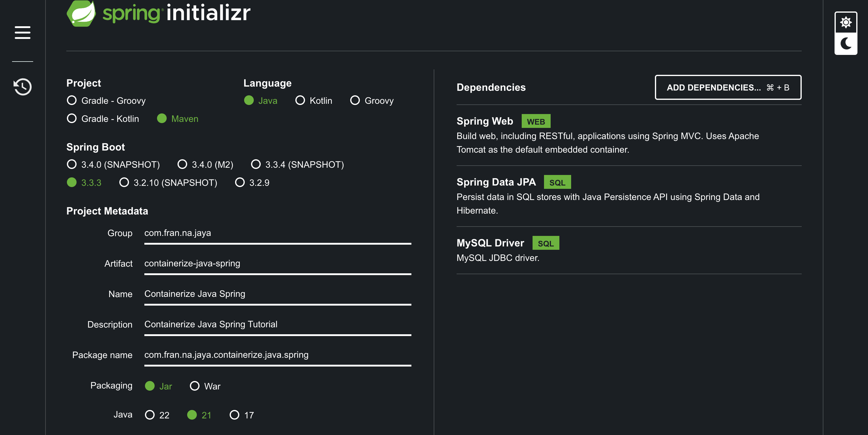The height and width of the screenshot is (435, 868).
Task: Select War packaging option
Action: click(205, 386)
